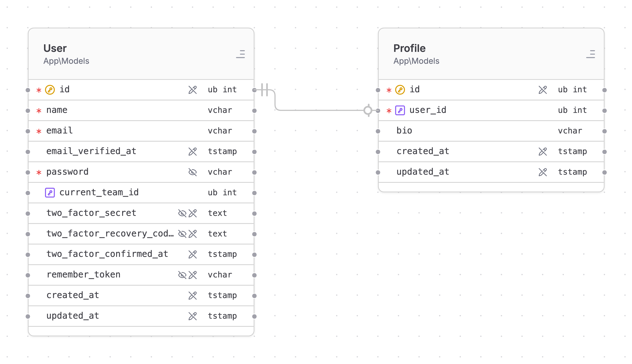Screen dimensions: 632x364
Task: Open the Profile table menu icon
Action: (x=590, y=54)
